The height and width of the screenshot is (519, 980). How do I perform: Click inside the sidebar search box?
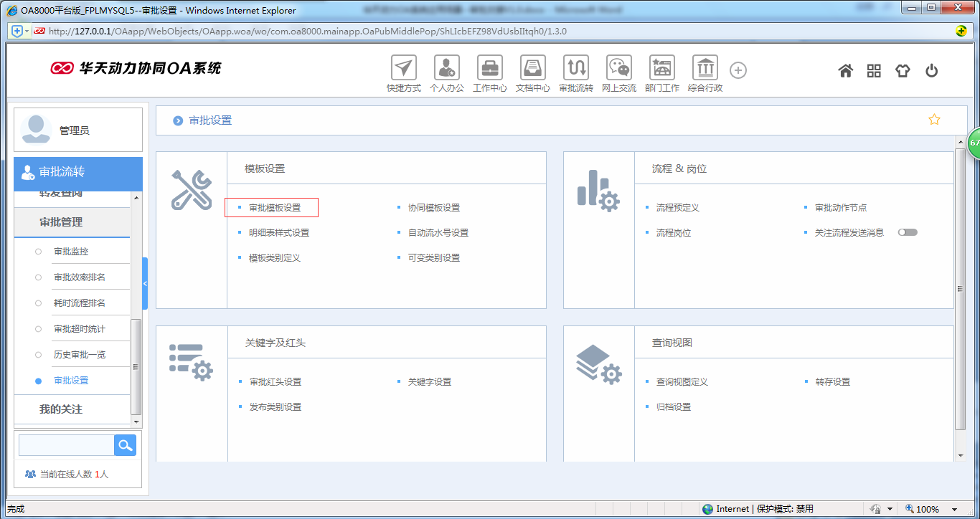tap(66, 444)
